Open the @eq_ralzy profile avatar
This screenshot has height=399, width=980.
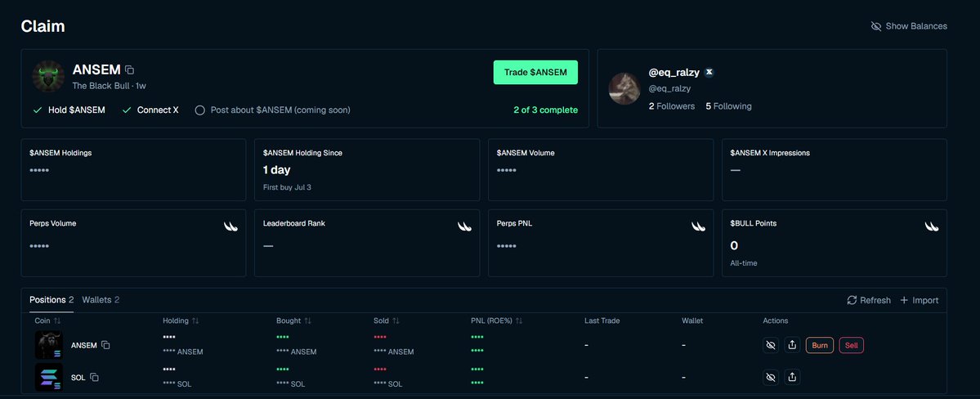pyautogui.click(x=624, y=88)
